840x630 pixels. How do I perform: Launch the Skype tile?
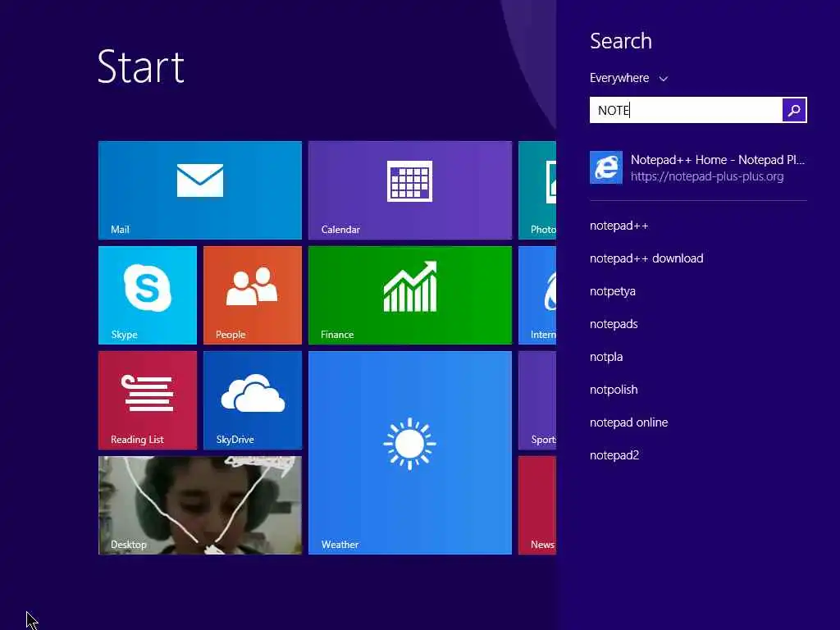(148, 295)
